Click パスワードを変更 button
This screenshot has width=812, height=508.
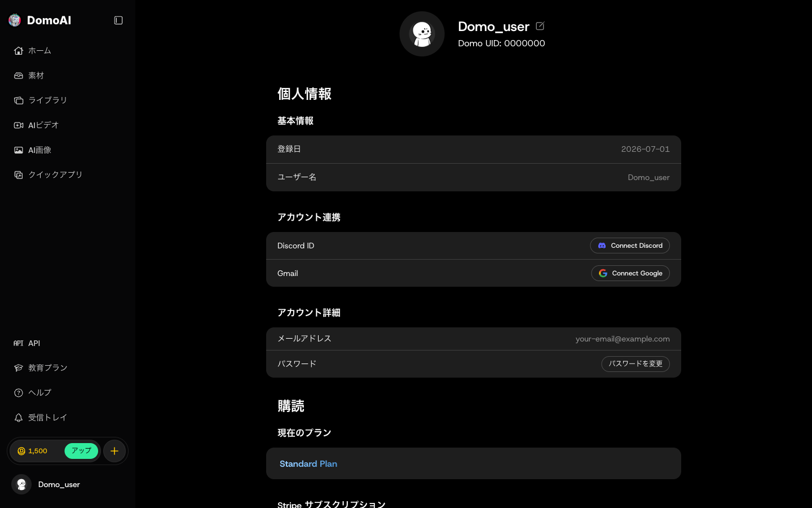(x=636, y=364)
